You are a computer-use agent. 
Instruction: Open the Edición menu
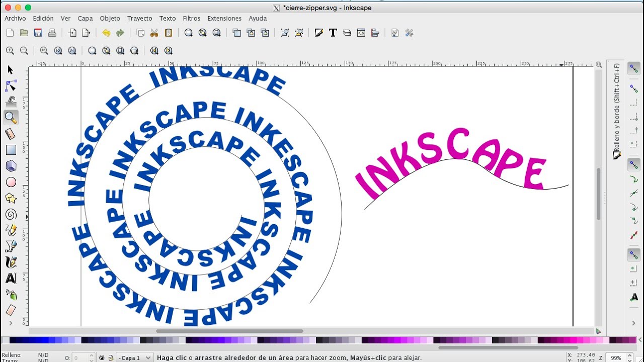[43, 18]
